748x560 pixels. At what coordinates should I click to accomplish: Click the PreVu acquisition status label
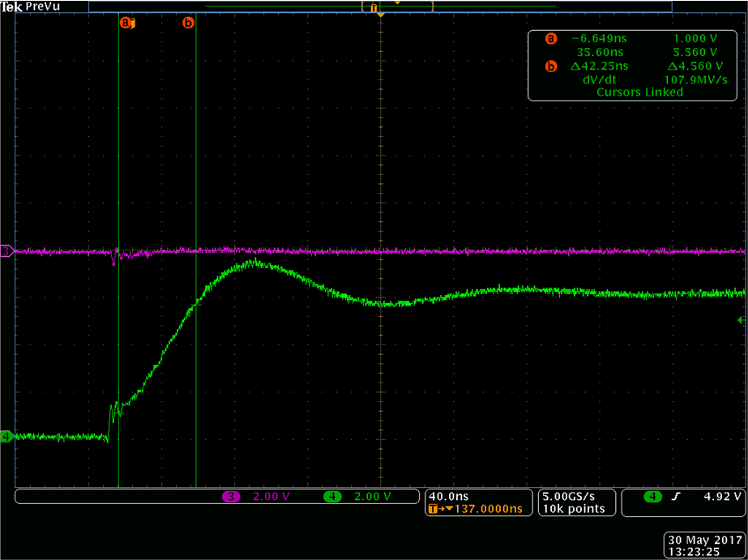coord(40,6)
